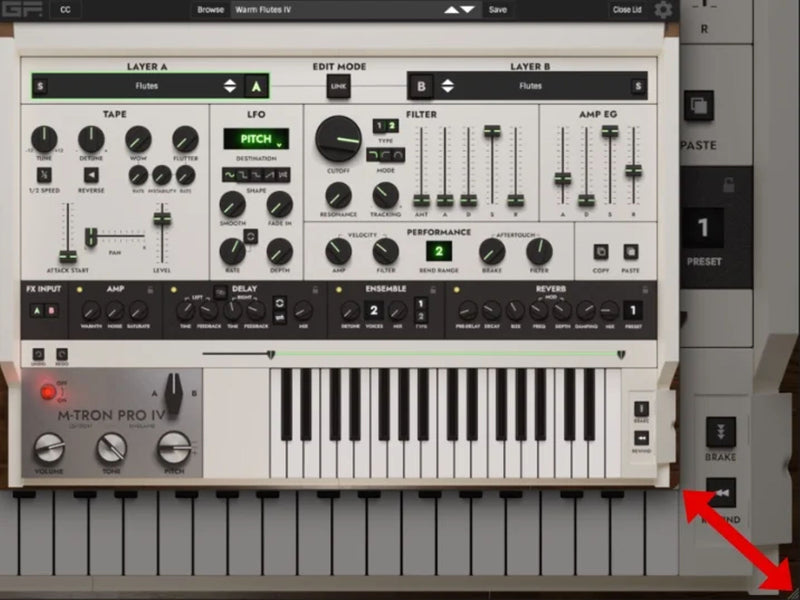
Task: Select the Layer B button
Action: pyautogui.click(x=421, y=86)
